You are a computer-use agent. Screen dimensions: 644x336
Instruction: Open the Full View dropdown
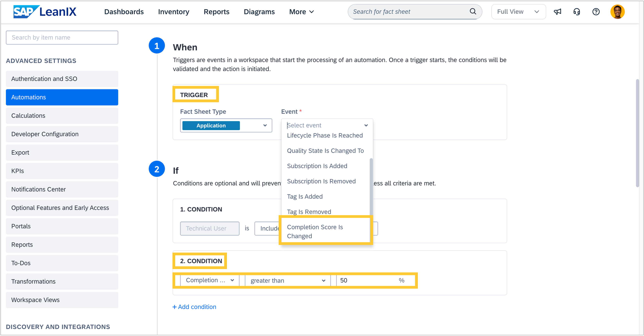click(x=518, y=12)
